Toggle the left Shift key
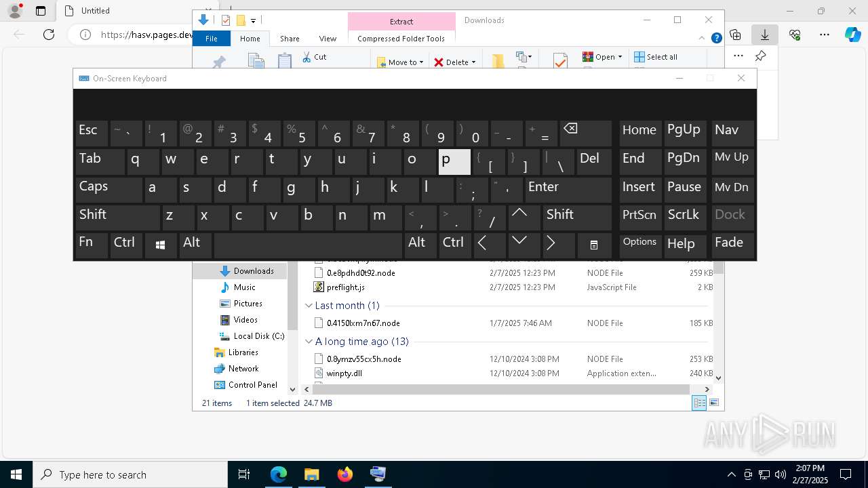This screenshot has height=488, width=868. (117, 217)
